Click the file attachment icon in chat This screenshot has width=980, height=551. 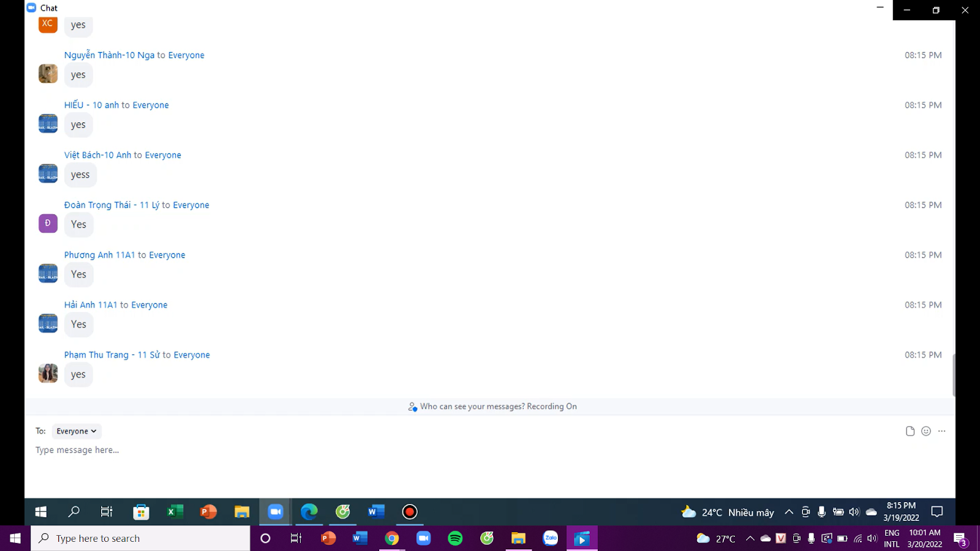(x=910, y=431)
